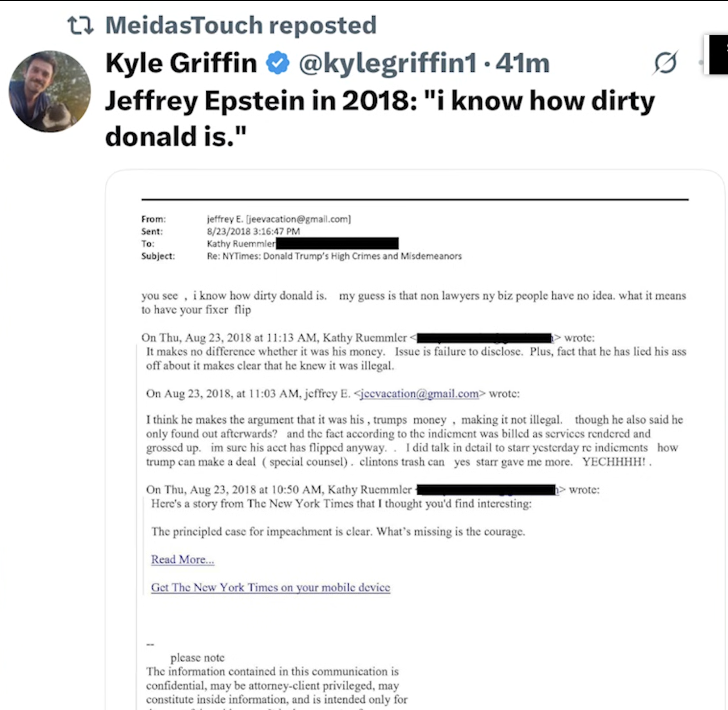Screen dimensions: 728x710
Task: Click the 41m post timestamp
Action: click(x=523, y=63)
